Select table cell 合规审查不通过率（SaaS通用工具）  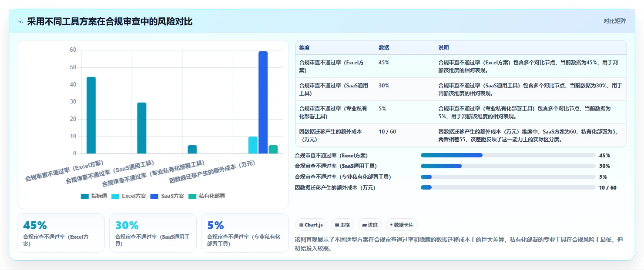pos(335,89)
